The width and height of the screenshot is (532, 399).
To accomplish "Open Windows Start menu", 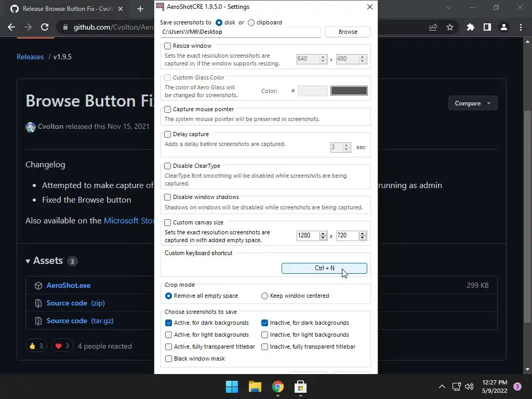I will click(x=232, y=387).
